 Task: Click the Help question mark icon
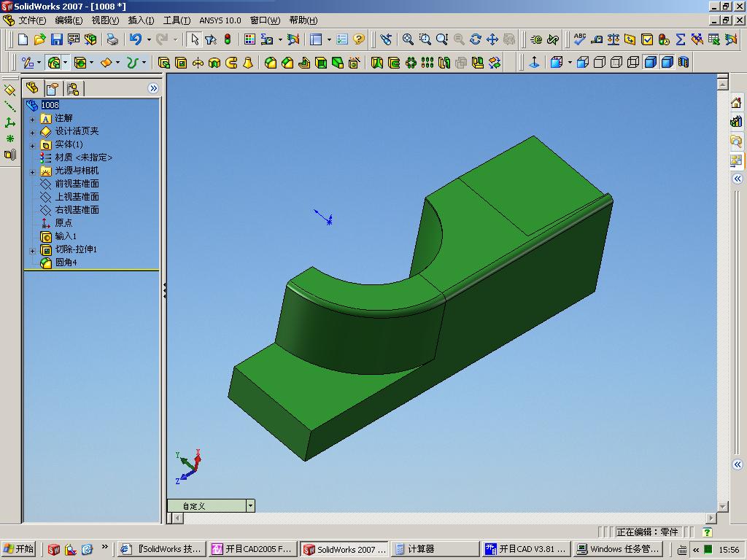tap(359, 39)
